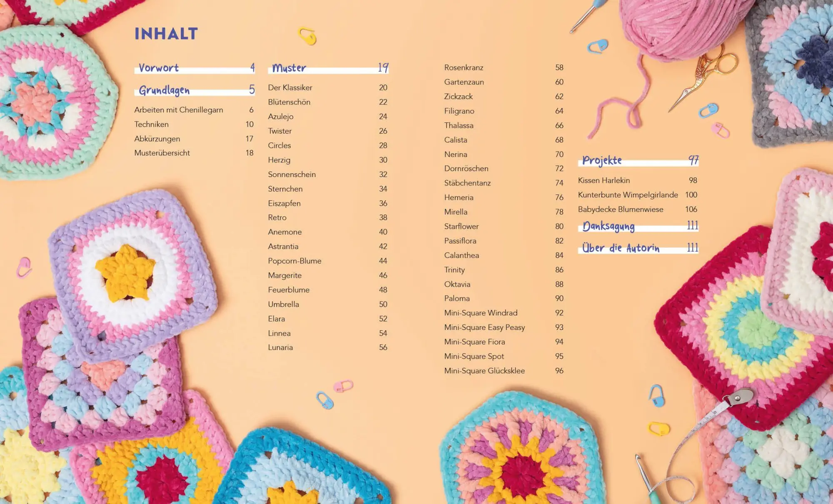Click the 'Kissen Harlekin' entry

pos(604,180)
